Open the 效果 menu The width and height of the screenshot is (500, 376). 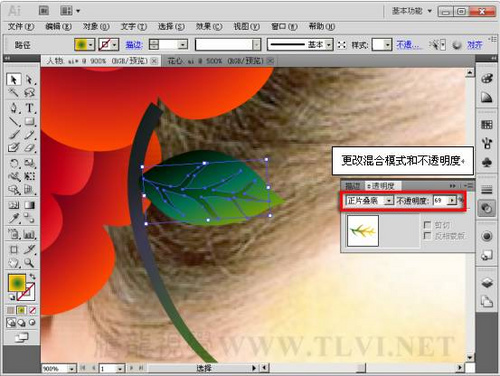click(209, 26)
